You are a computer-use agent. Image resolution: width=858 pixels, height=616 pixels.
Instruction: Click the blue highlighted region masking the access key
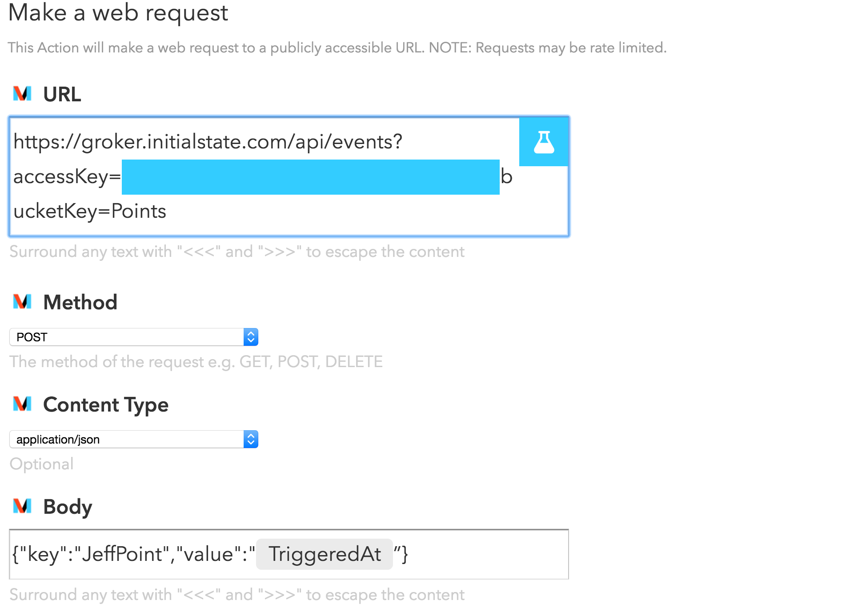tap(310, 177)
